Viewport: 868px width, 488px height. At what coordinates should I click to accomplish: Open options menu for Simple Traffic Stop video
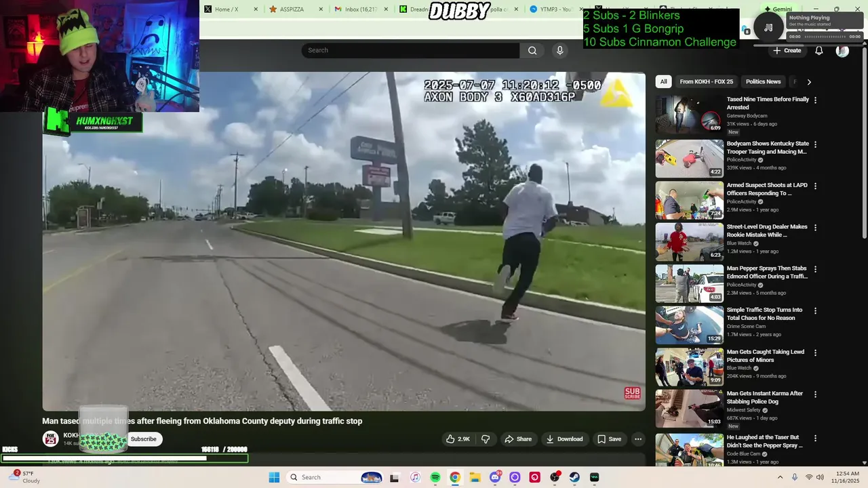coord(815,310)
